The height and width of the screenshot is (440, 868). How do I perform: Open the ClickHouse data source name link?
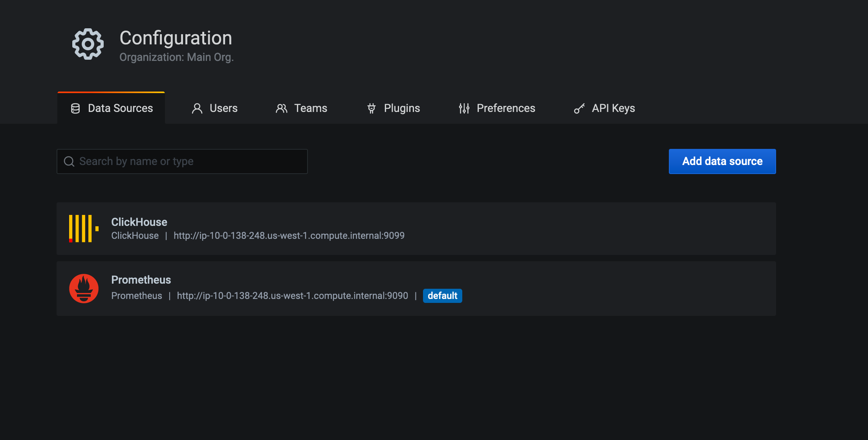click(x=139, y=222)
